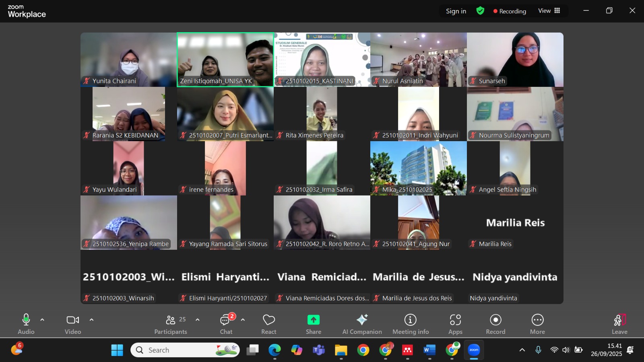Toggle the microphone Audio button
Screen dimensions: 644x362
pyautogui.click(x=26, y=324)
